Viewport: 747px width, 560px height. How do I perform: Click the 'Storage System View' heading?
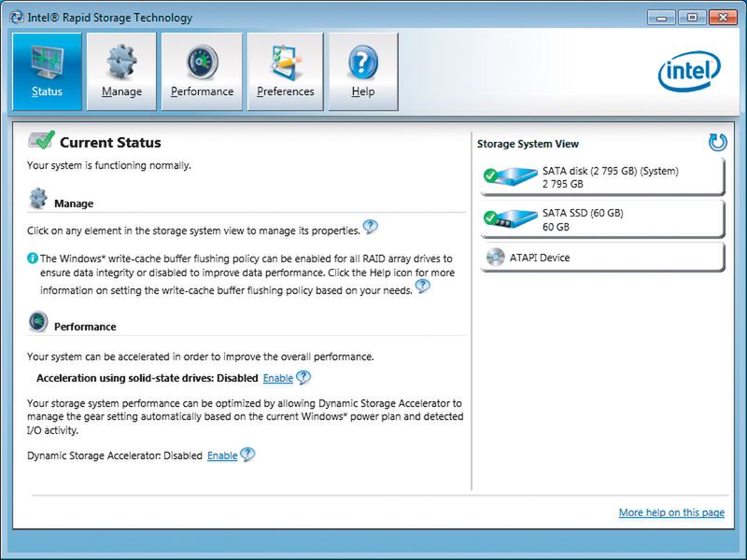(528, 144)
